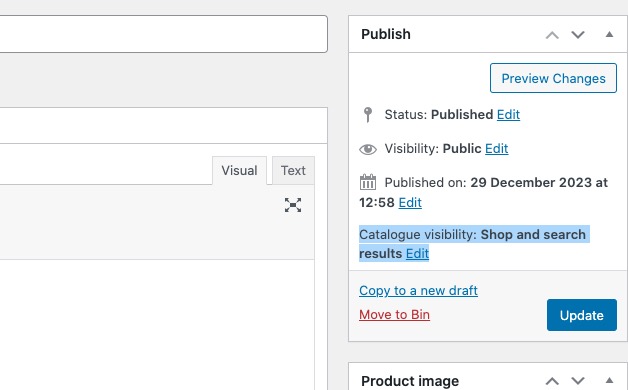The image size is (628, 390).
Task: Switch to the Text editor tab
Action: point(293,171)
